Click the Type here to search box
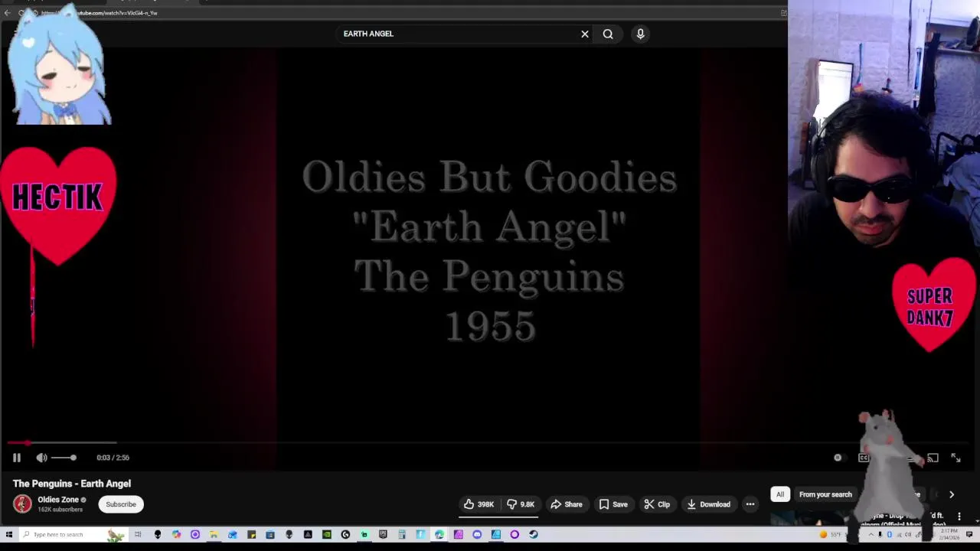The image size is (980, 551). (x=73, y=534)
